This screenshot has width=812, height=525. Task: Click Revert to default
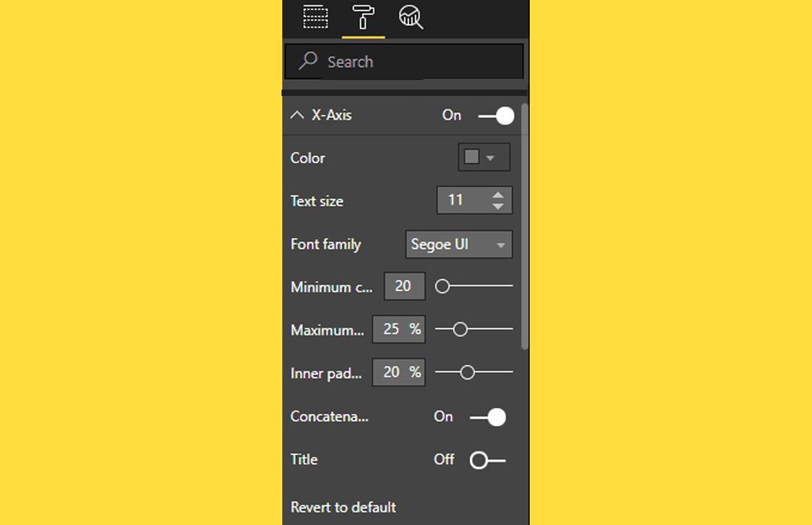(343, 508)
